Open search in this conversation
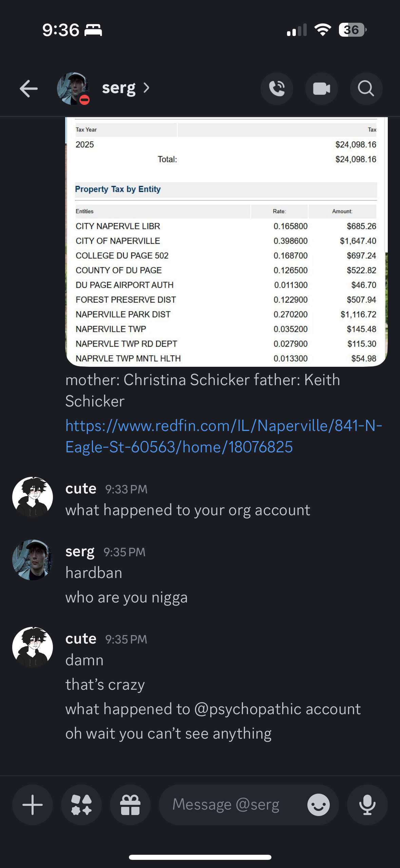 (366, 89)
